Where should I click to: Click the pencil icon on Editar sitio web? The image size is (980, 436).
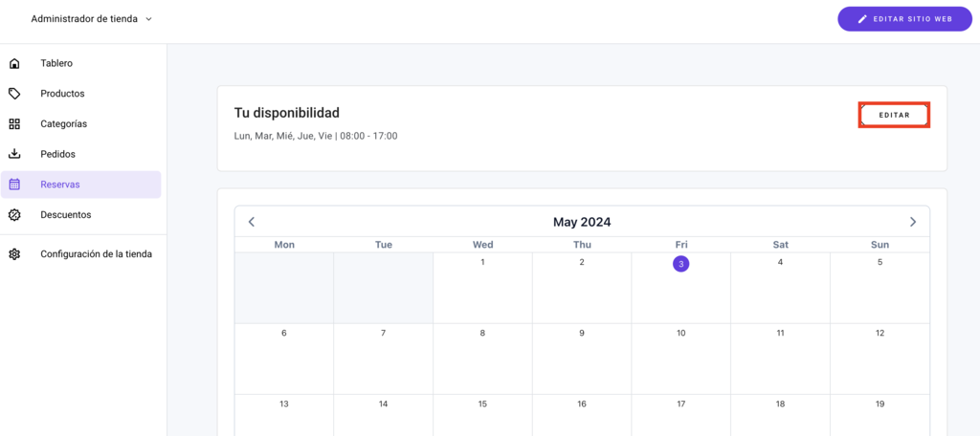coord(862,19)
